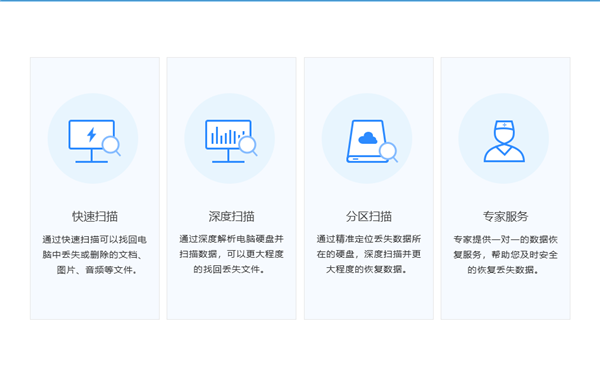
Task: Select the 分区扫描 title
Action: (x=369, y=216)
